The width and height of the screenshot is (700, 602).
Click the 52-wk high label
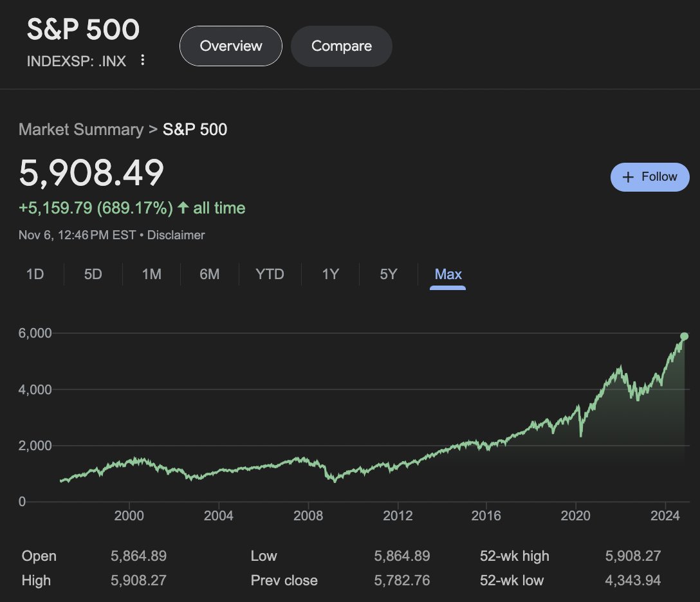coord(514,556)
